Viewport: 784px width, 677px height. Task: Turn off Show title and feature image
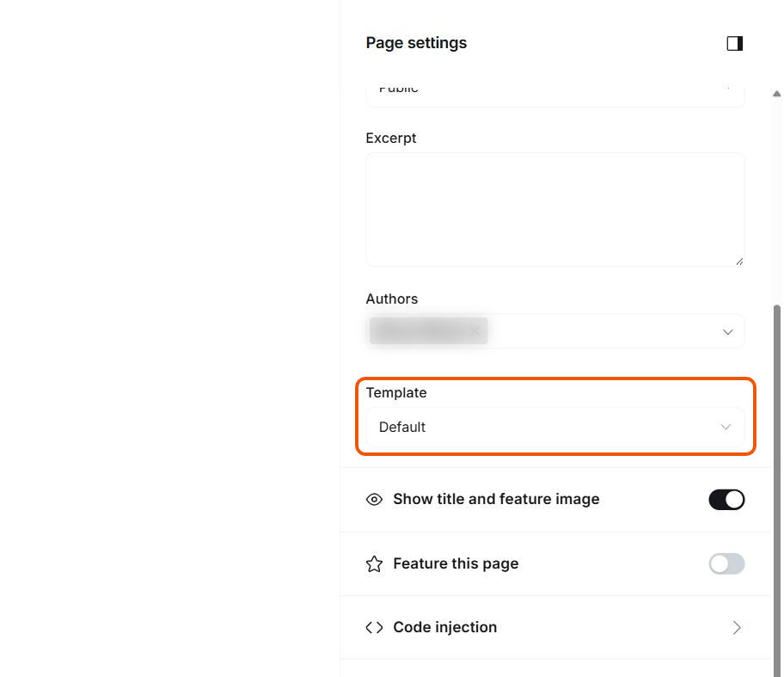pyautogui.click(x=726, y=500)
